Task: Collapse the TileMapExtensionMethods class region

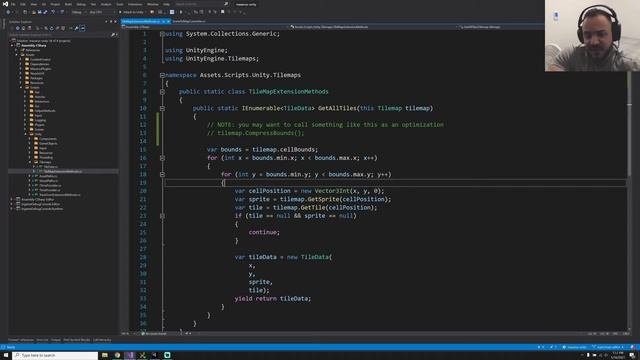Action: (x=162, y=92)
